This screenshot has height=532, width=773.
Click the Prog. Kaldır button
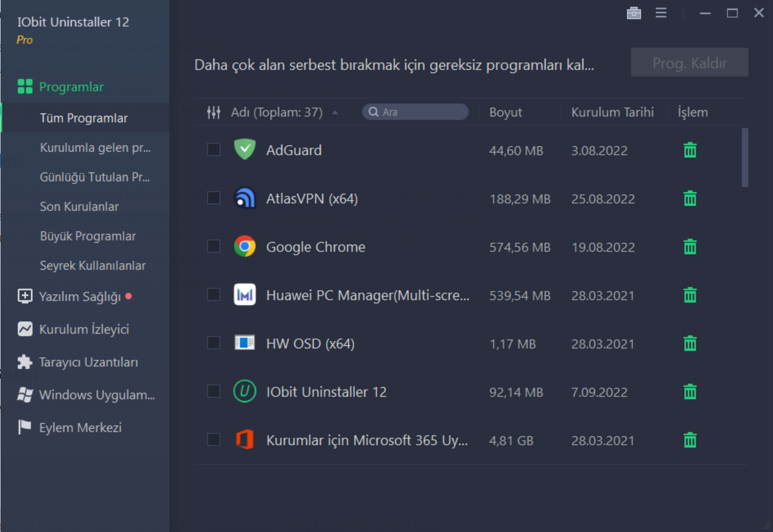click(689, 63)
